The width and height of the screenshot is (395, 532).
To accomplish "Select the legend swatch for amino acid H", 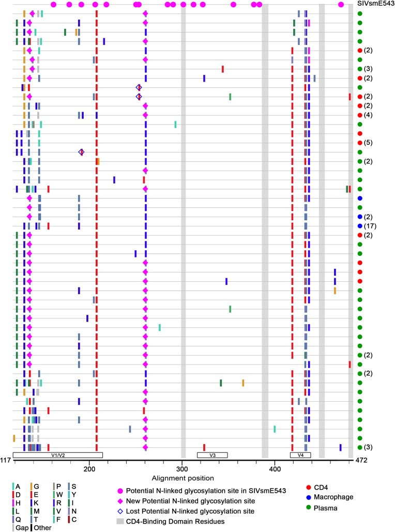I will pyautogui.click(x=13, y=503).
